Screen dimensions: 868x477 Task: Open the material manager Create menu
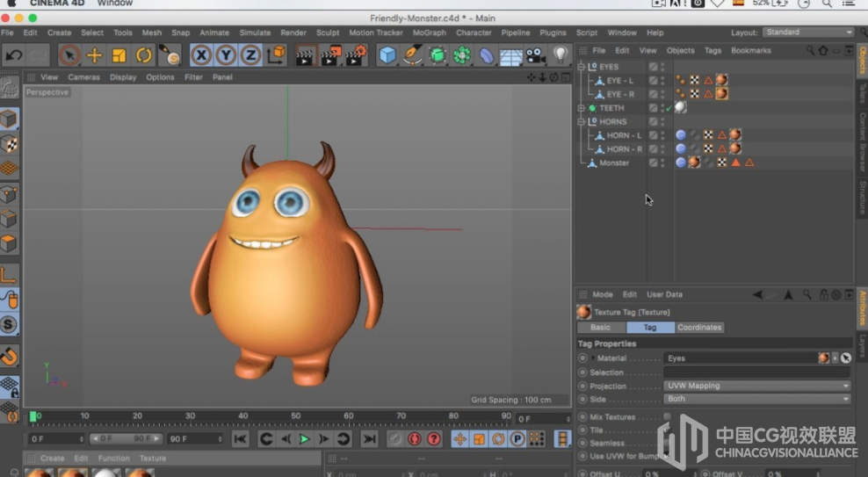tap(52, 459)
